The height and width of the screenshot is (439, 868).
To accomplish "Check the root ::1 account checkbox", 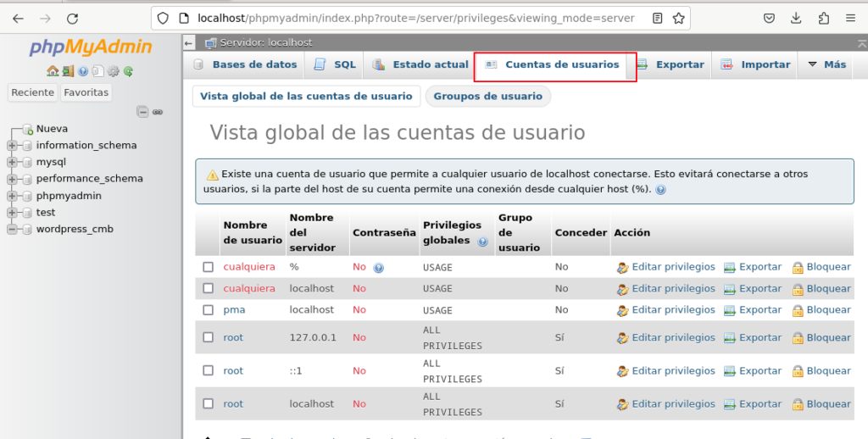I will click(209, 370).
